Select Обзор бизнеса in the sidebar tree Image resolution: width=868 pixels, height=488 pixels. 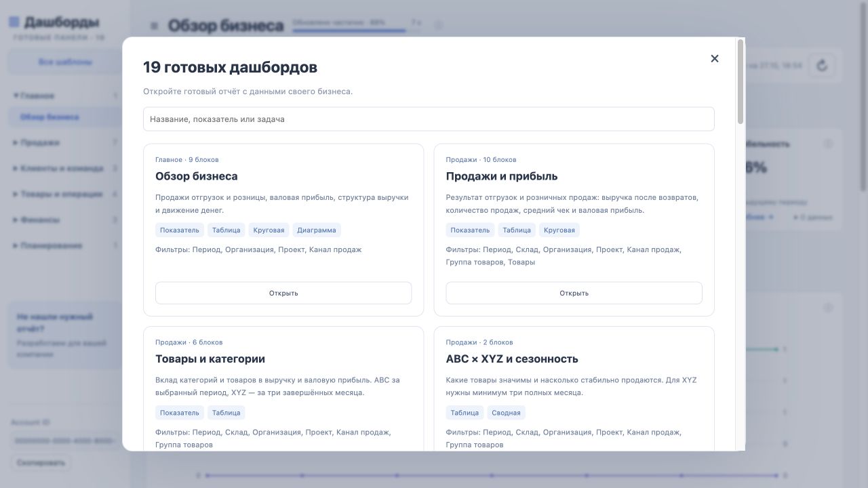point(65,117)
